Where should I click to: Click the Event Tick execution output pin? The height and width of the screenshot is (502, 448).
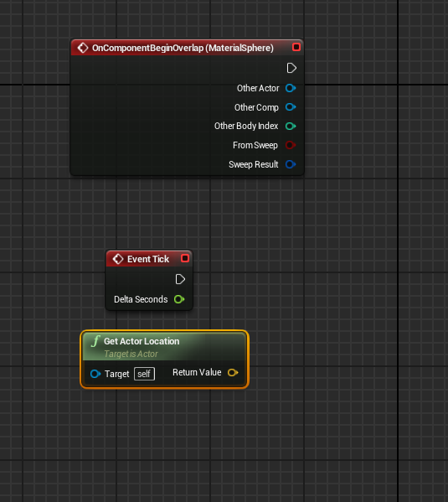(x=180, y=279)
